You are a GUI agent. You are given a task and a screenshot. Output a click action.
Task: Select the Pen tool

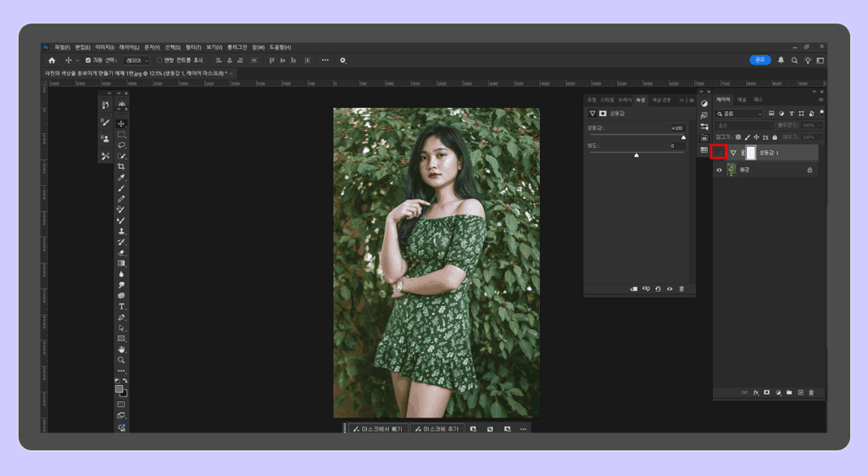pos(121,317)
